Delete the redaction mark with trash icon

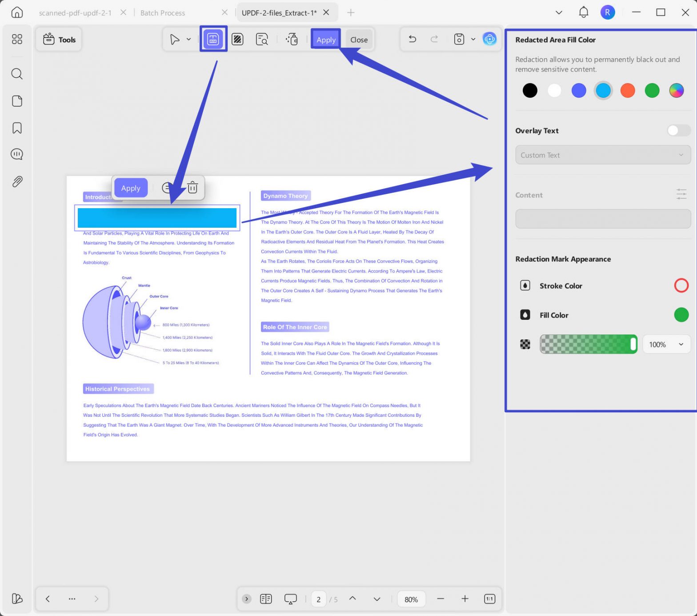(x=192, y=188)
